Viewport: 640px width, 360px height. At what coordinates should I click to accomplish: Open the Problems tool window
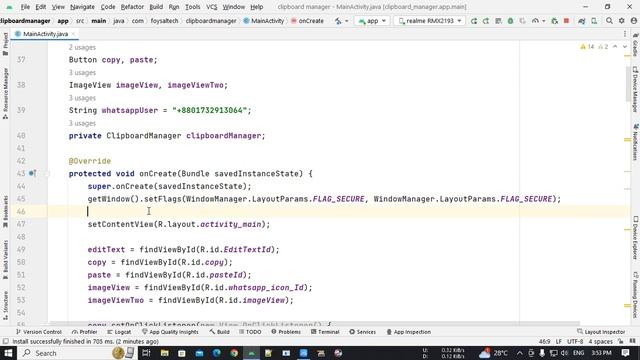pos(286,332)
